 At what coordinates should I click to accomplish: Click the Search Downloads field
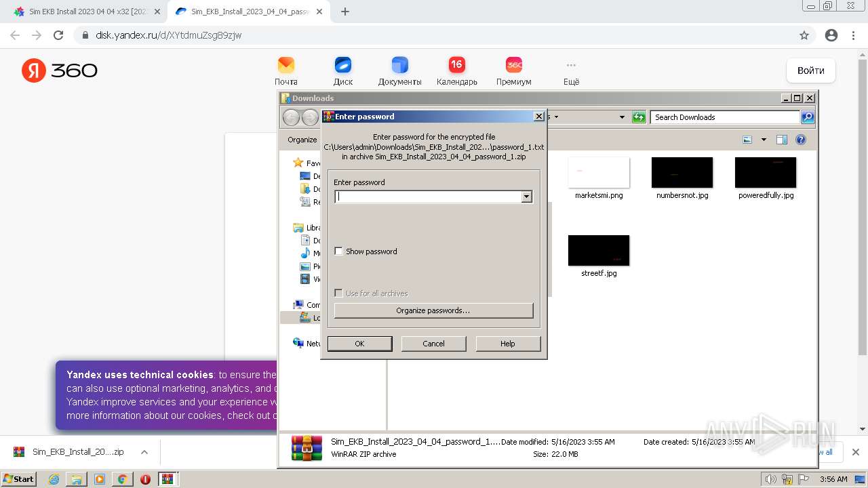[725, 117]
